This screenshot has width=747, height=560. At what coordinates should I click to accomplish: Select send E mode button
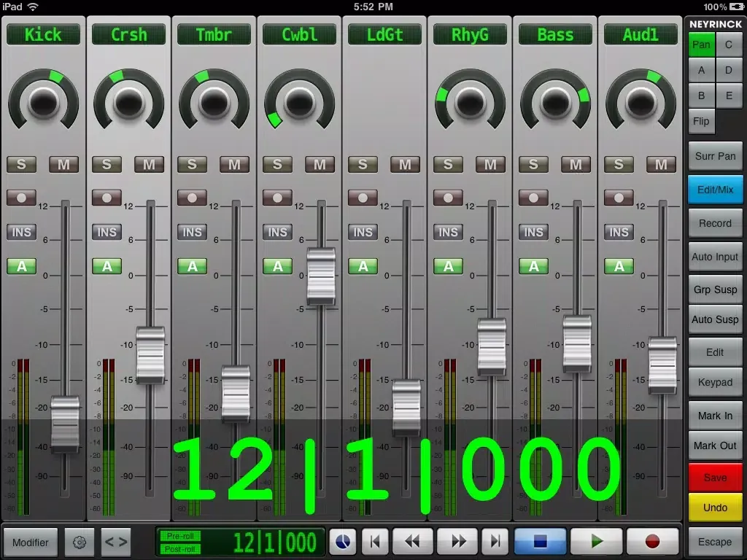coord(729,96)
